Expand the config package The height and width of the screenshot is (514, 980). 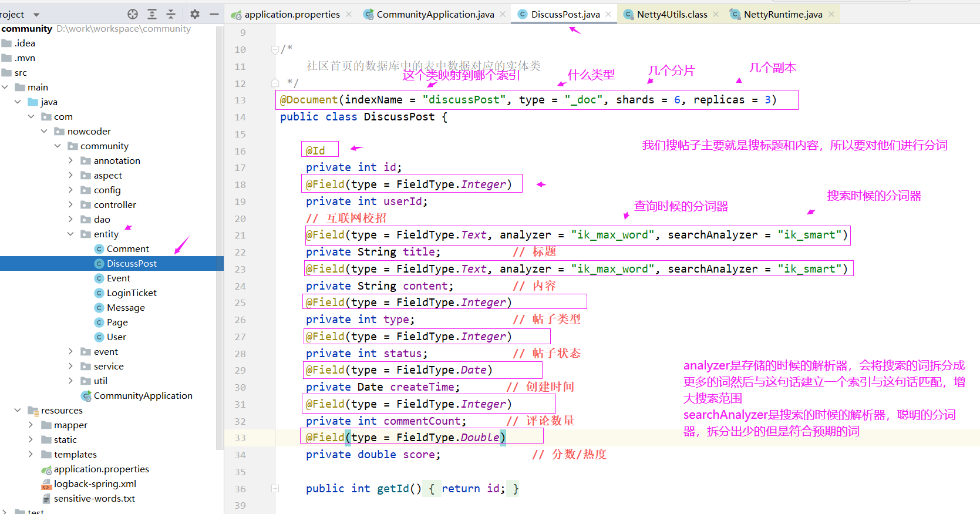pos(70,190)
